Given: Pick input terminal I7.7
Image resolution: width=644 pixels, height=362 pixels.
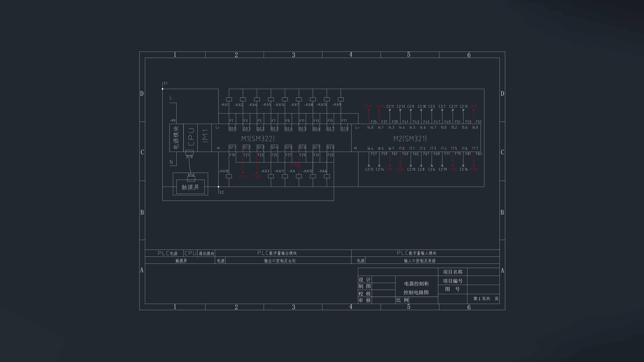Looking at the screenshot, I should pos(475,148).
